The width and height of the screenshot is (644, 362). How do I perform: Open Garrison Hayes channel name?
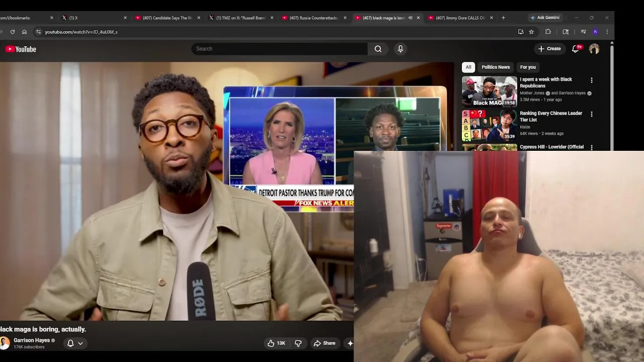click(32, 340)
